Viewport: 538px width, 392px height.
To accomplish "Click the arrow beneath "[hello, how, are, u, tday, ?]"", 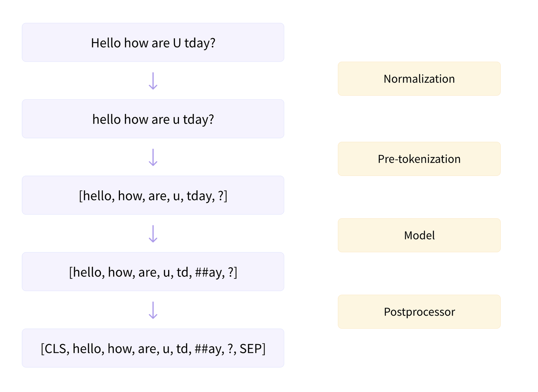I will (153, 234).
